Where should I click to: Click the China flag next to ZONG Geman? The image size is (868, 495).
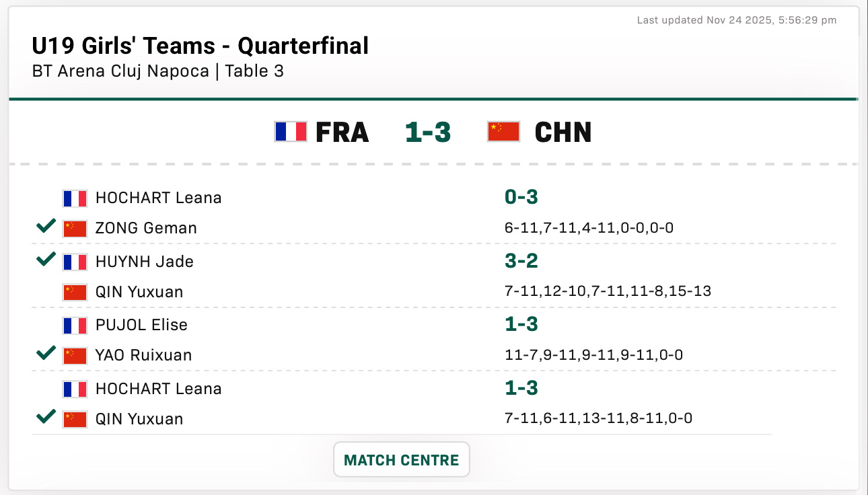[75, 227]
